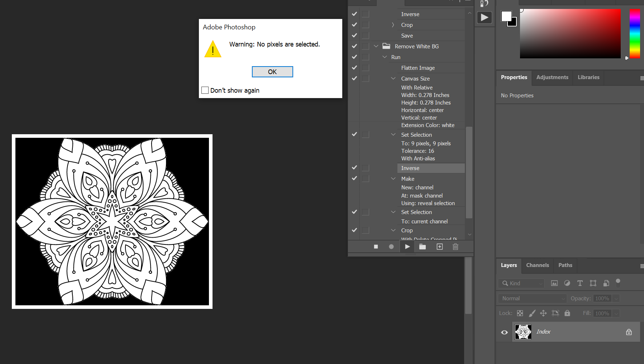Open the Layers panel menu

641,266
